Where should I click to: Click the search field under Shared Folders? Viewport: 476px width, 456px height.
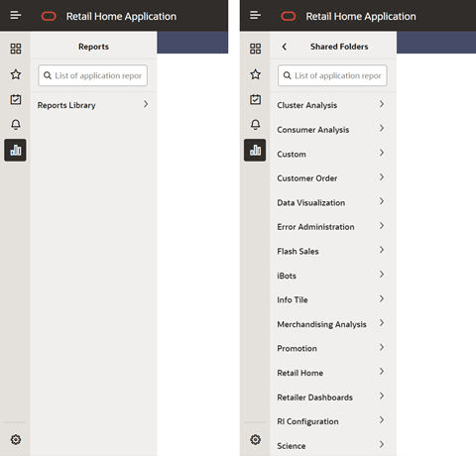click(332, 75)
